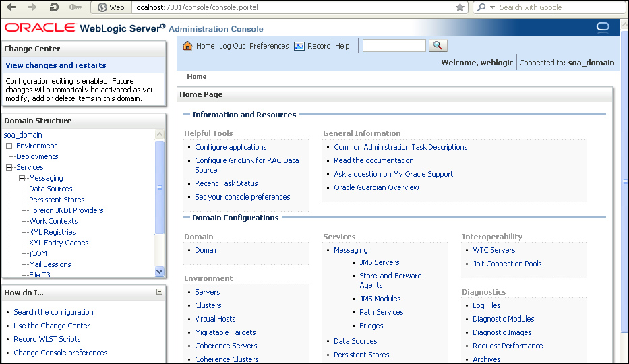Viewport: 629px width, 364px height.
Task: Expand the Environment tree node
Action: click(9, 146)
